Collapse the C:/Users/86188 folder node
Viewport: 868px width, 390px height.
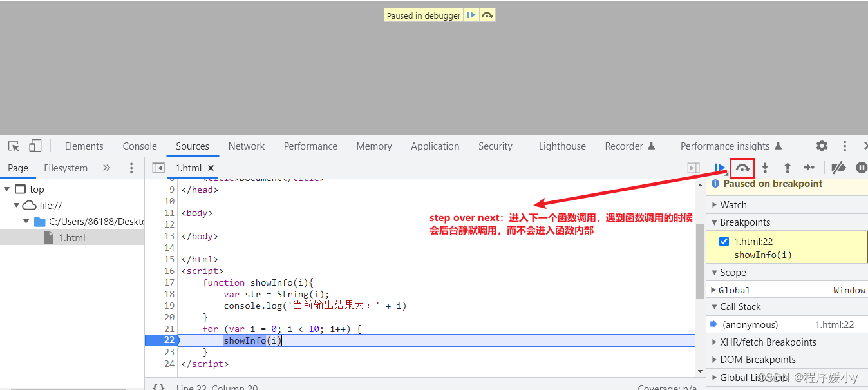click(x=26, y=221)
